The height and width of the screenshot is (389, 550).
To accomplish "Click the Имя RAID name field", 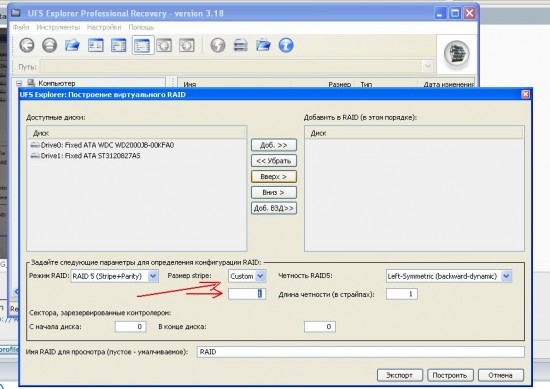I will pyautogui.click(x=361, y=352).
